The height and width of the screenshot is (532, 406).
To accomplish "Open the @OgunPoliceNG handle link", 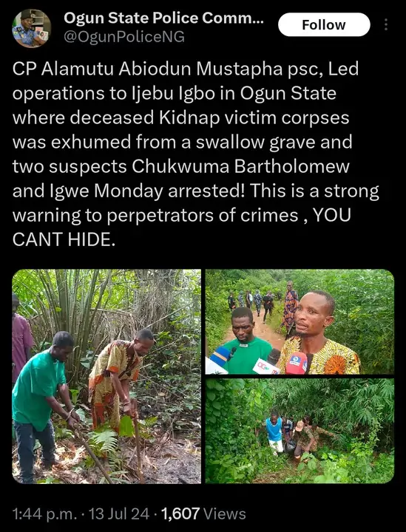I will [124, 37].
